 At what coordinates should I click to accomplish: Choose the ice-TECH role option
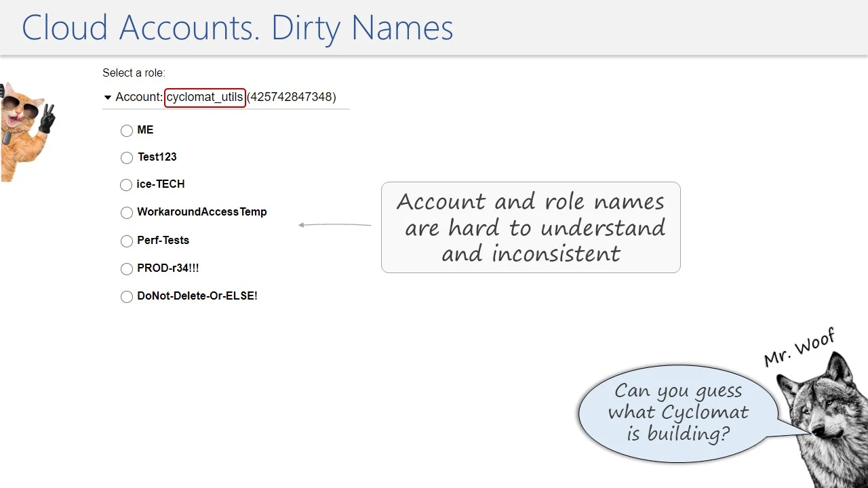click(126, 185)
